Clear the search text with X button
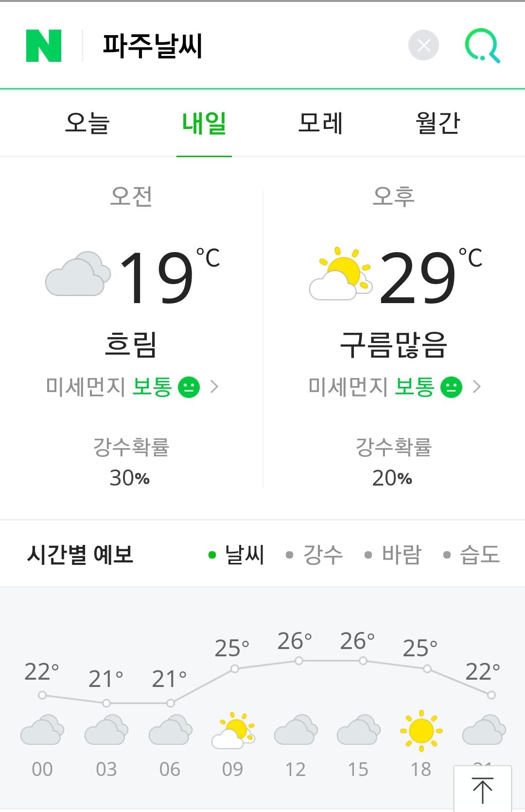This screenshot has height=812, width=525. click(423, 46)
